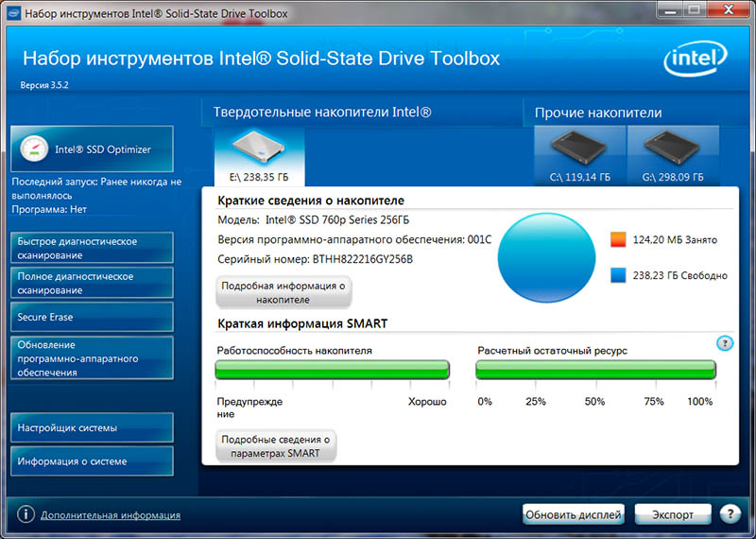Image resolution: width=756 pixels, height=539 pixels.
Task: Click the 100% scale label
Action: point(700,402)
